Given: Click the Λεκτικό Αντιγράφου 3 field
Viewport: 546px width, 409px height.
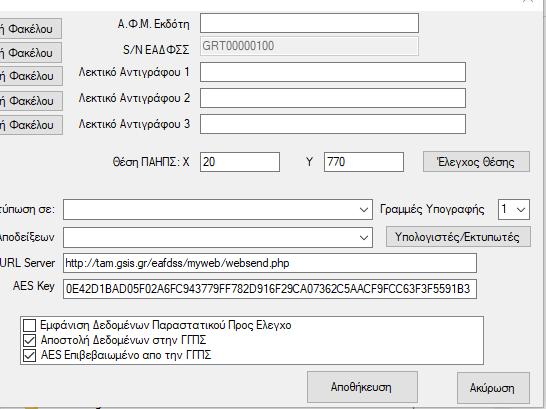Looking at the screenshot, I should [333, 124].
